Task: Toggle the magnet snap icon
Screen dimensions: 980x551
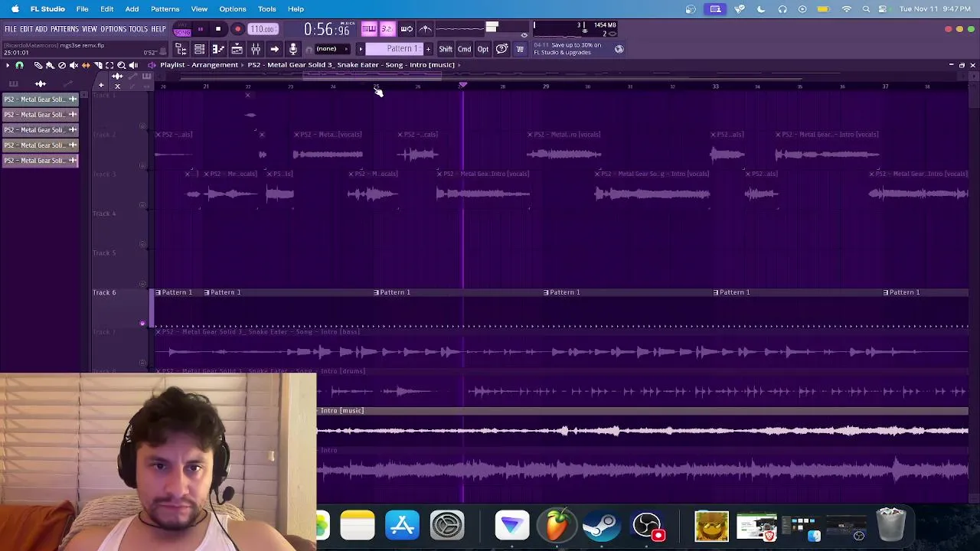Action: [x=19, y=65]
